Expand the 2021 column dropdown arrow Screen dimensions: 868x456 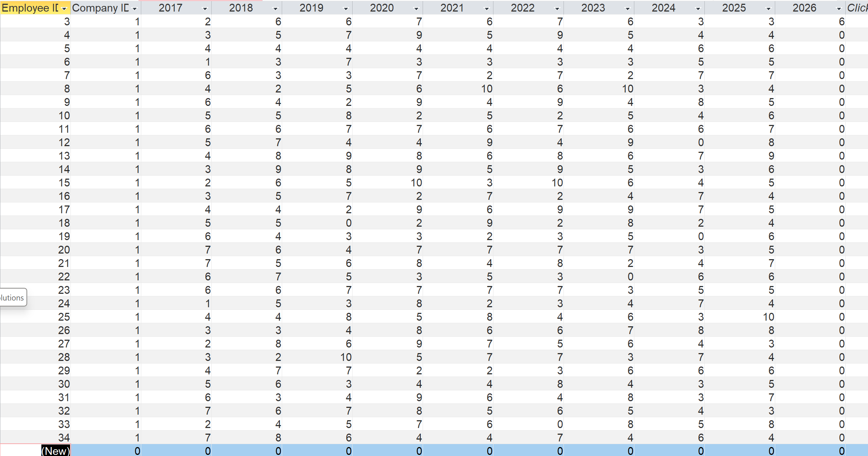pos(487,9)
